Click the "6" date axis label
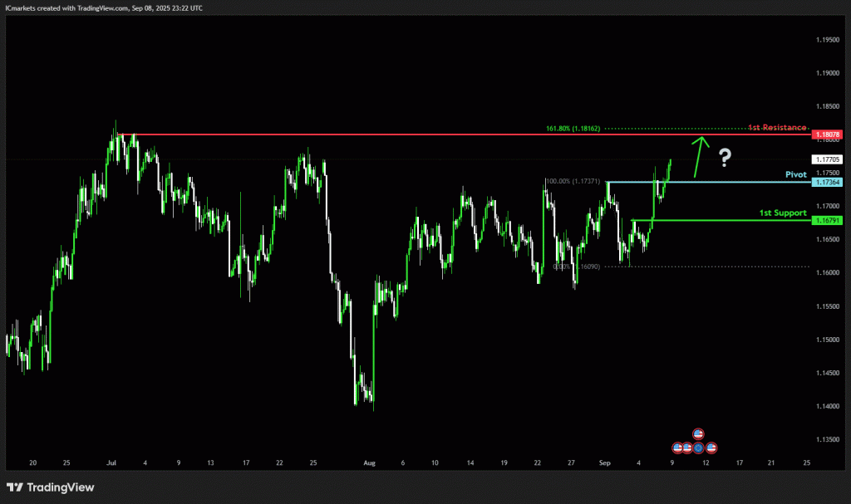 point(403,462)
